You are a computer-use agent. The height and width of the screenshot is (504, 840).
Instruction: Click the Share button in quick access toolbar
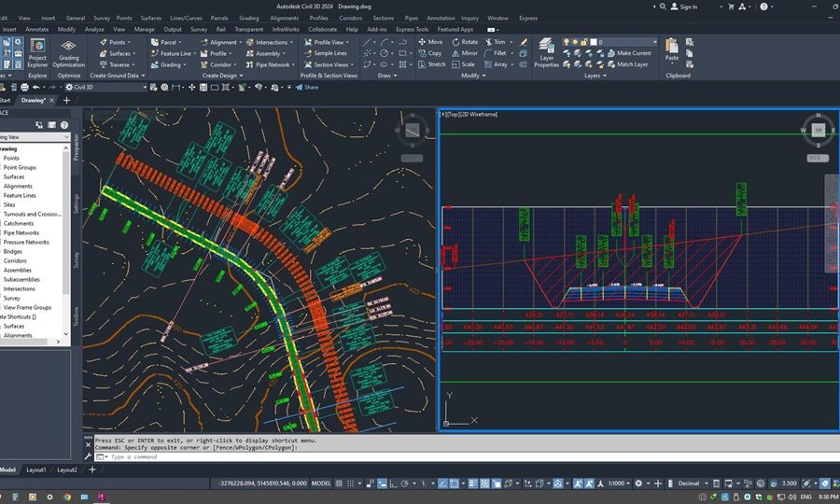pyautogui.click(x=306, y=87)
